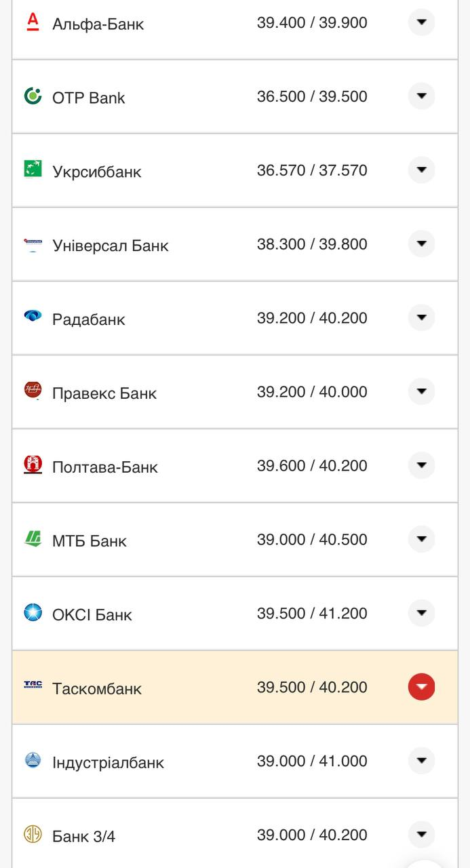Click the OTP Bank green logo
The image size is (470, 868).
click(x=33, y=96)
